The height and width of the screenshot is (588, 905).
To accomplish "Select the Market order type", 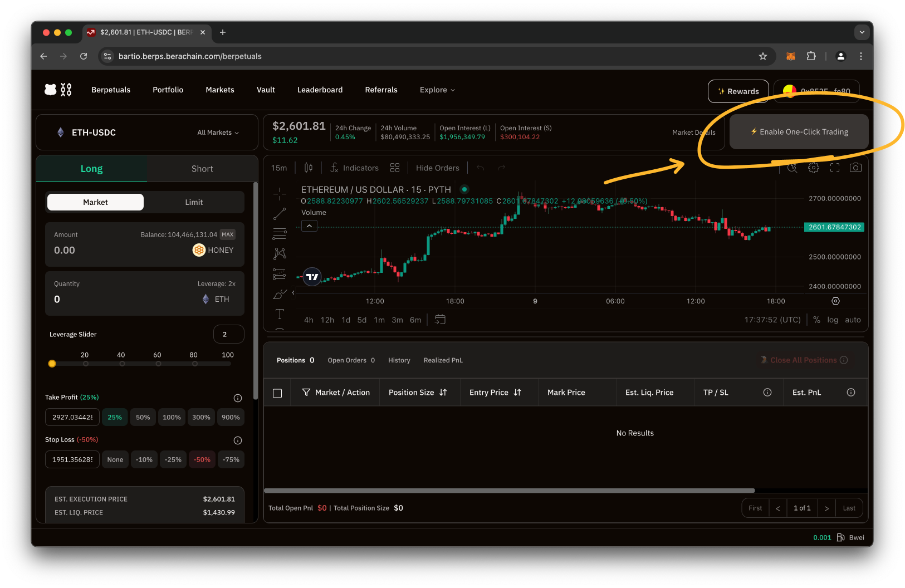I will 95,202.
